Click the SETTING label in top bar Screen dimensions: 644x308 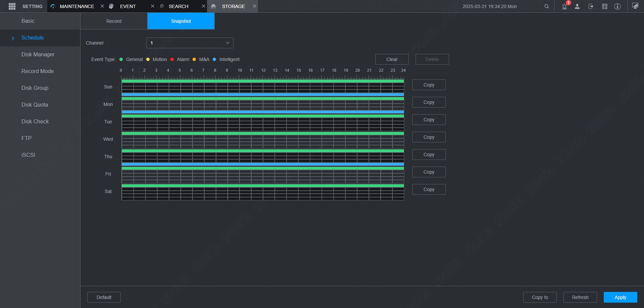(x=32, y=6)
